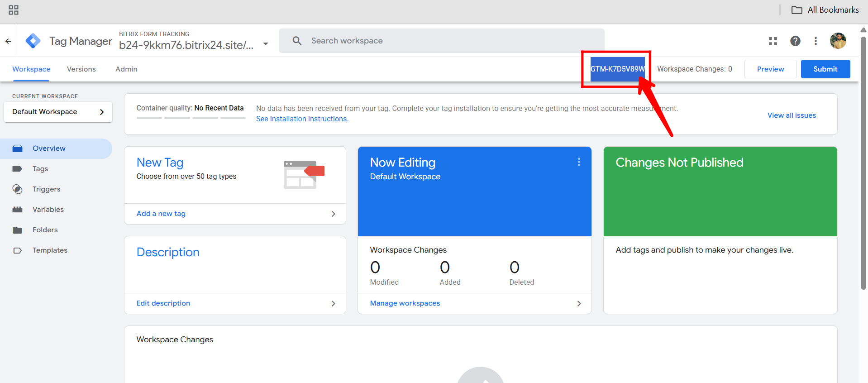This screenshot has height=383, width=868.
Task: Switch to the Admin tab
Action: [126, 69]
